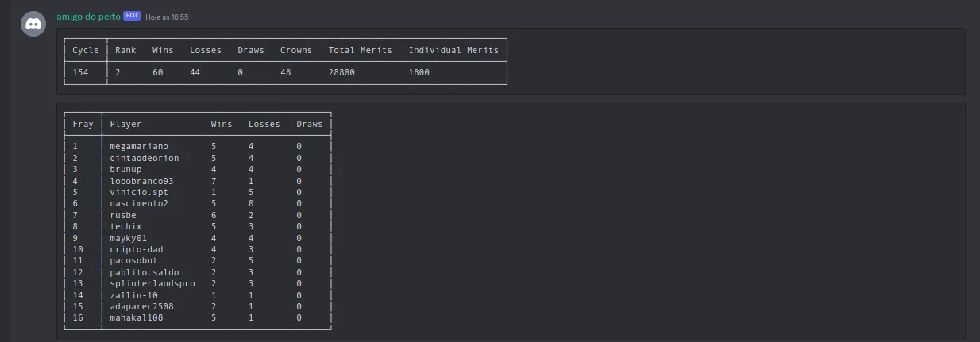
Task: Select player cripto-dad
Action: pyautogui.click(x=137, y=249)
